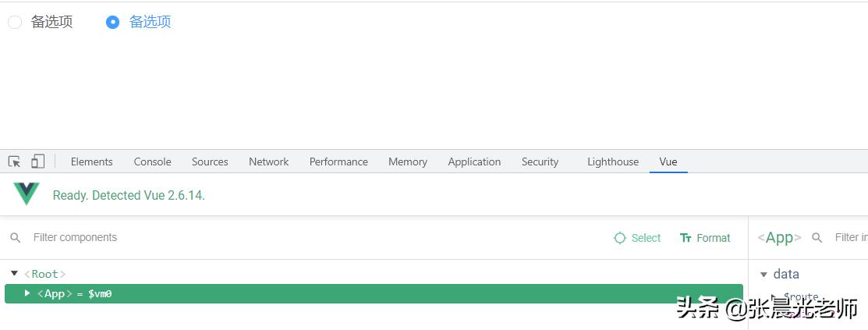868x330 pixels.
Task: Click the Format Tt icon
Action: coord(686,238)
